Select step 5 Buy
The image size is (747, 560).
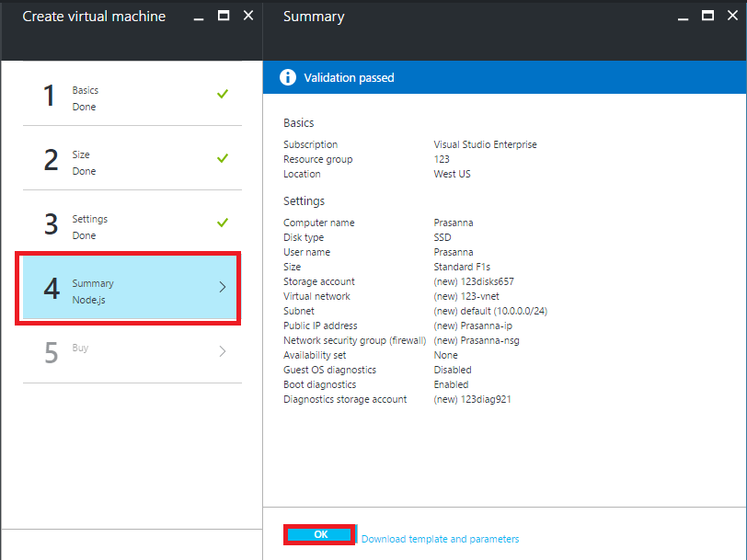129,351
